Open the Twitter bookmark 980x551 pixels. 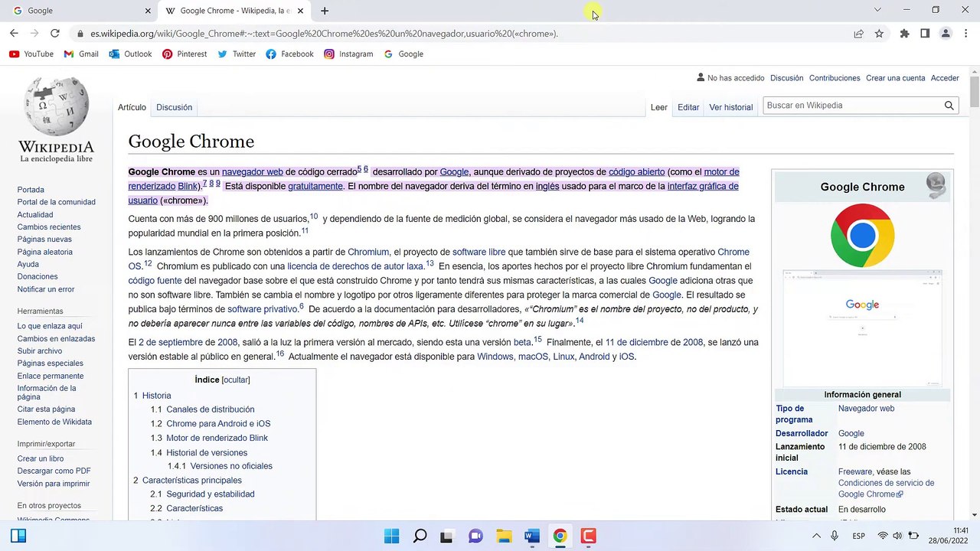pyautogui.click(x=237, y=54)
